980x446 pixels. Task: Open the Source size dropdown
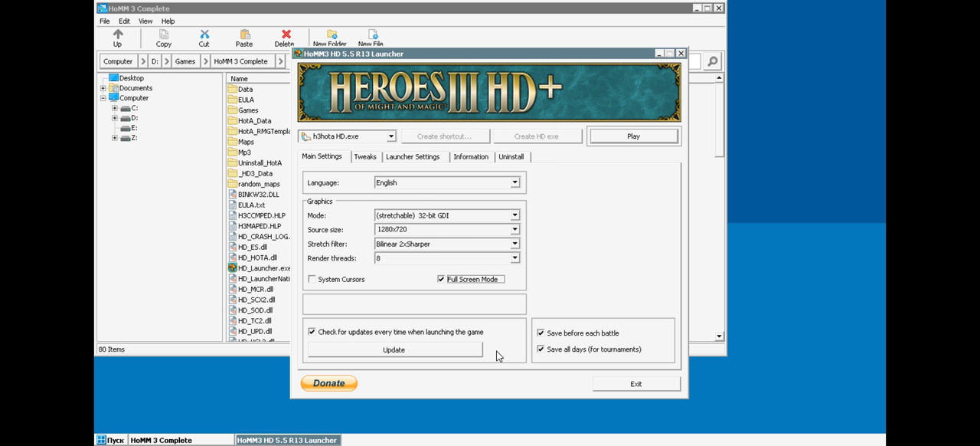(x=514, y=229)
